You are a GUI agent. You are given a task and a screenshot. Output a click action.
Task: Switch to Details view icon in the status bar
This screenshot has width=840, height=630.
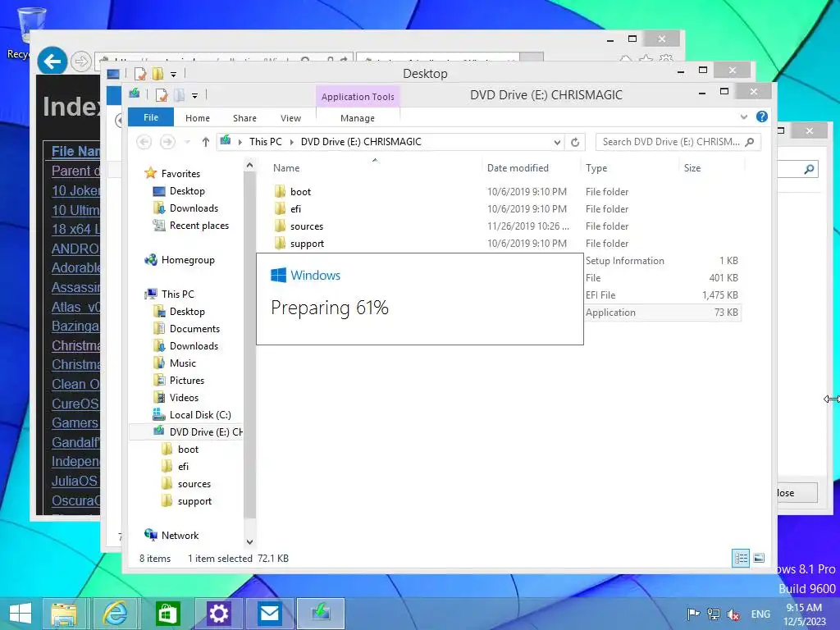[741, 558]
